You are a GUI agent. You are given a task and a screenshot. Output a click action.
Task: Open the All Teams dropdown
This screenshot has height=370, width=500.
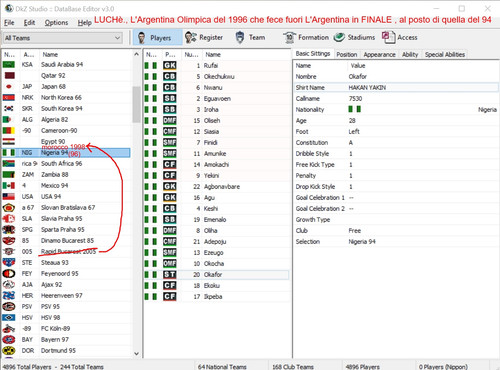coord(63,38)
